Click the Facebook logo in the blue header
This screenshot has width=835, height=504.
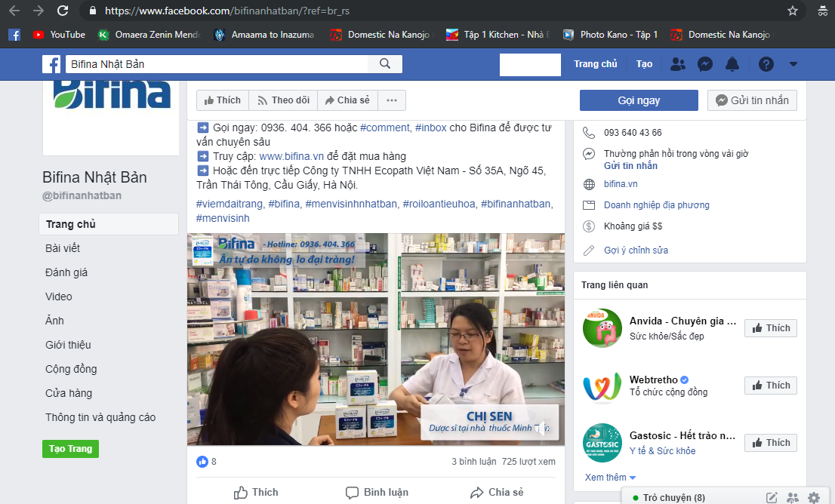51,64
